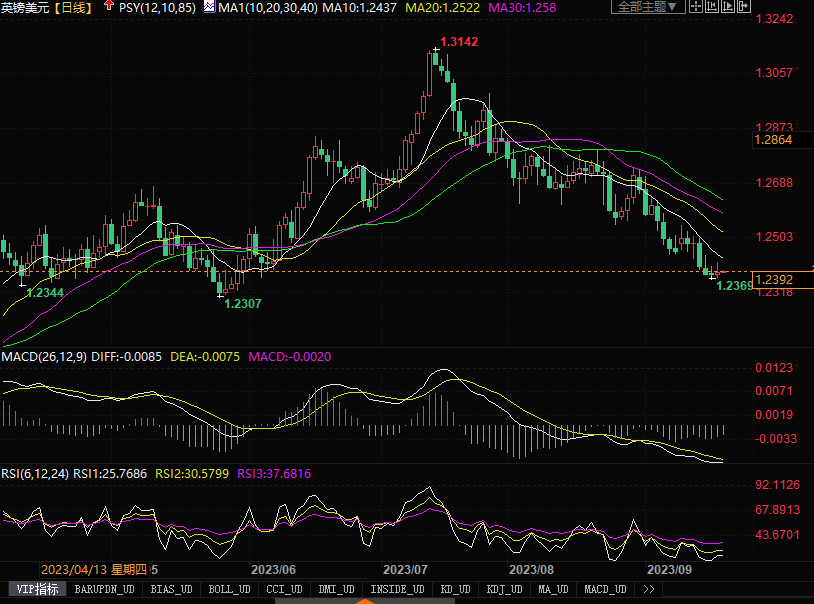Screen dimensions: 814x604
Task: Click the MACD(26,12,9) indicator label
Action: (43, 356)
